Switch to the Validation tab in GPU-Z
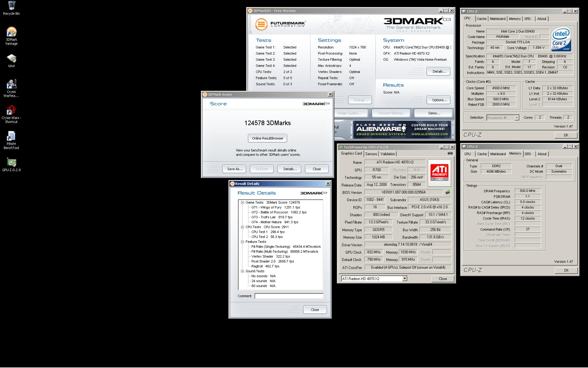588x368 pixels. click(388, 154)
